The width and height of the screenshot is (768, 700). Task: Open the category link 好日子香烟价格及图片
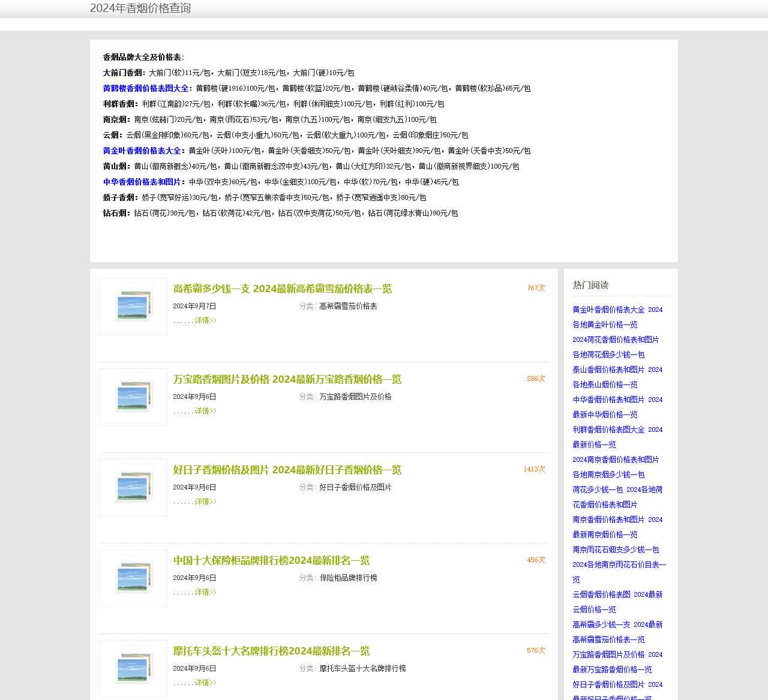coord(355,487)
